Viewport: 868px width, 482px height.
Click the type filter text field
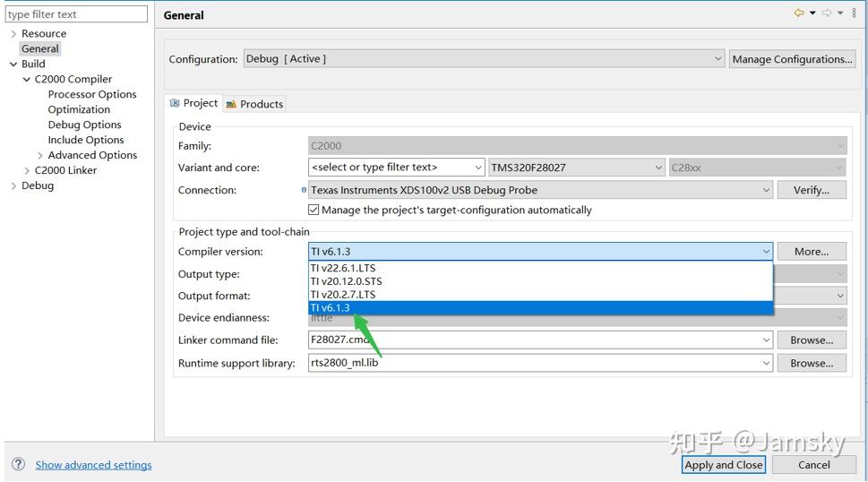click(76, 14)
